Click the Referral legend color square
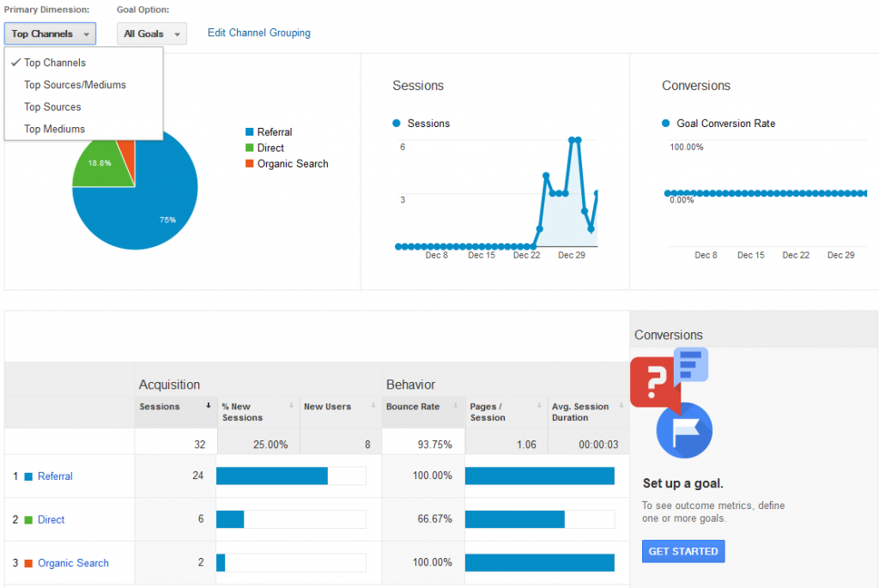This screenshot has height=588, width=879. tap(250, 131)
